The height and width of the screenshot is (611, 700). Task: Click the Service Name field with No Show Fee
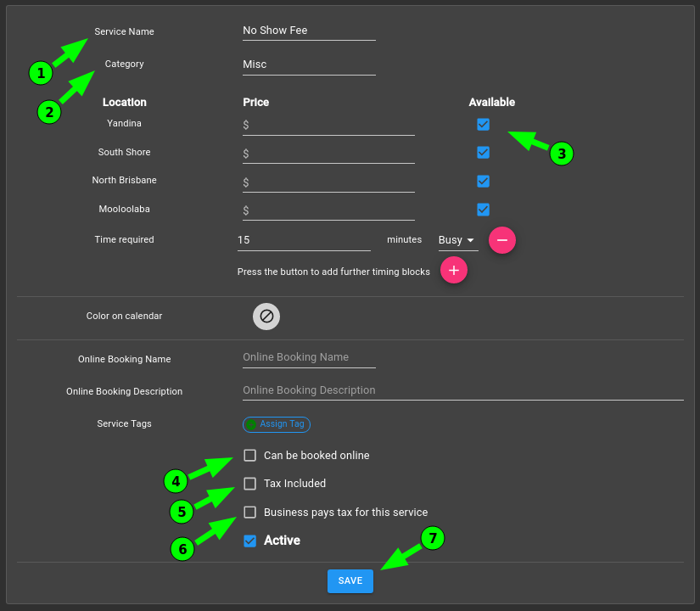(309, 31)
